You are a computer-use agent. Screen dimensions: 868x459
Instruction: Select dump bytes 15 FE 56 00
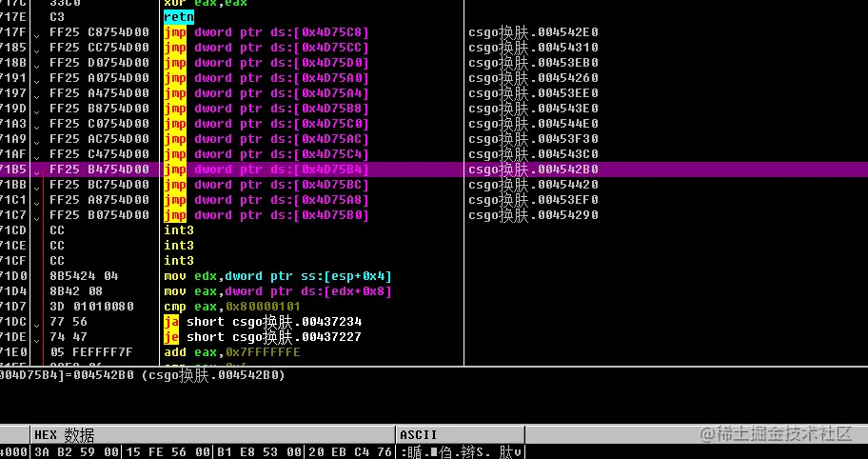[167, 451]
